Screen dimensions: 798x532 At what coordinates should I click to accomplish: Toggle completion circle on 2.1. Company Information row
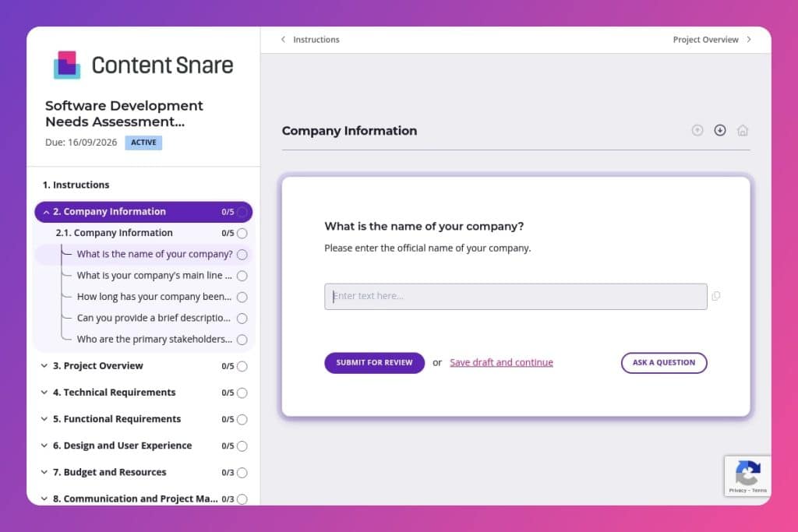pos(242,234)
